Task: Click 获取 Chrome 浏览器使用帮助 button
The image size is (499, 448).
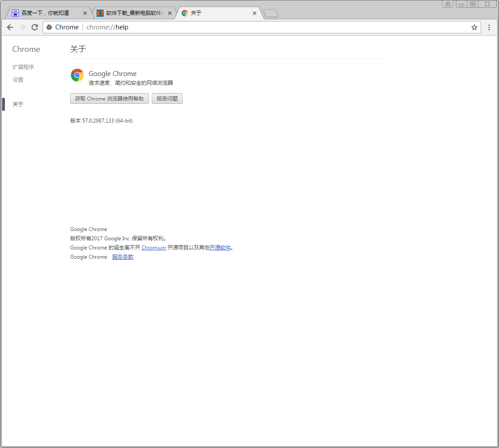Action: tap(109, 99)
